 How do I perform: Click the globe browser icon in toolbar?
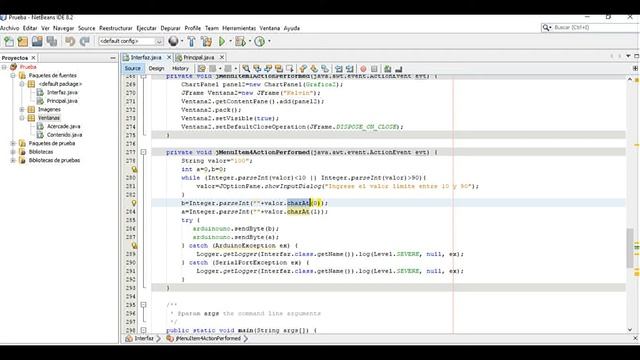point(173,41)
